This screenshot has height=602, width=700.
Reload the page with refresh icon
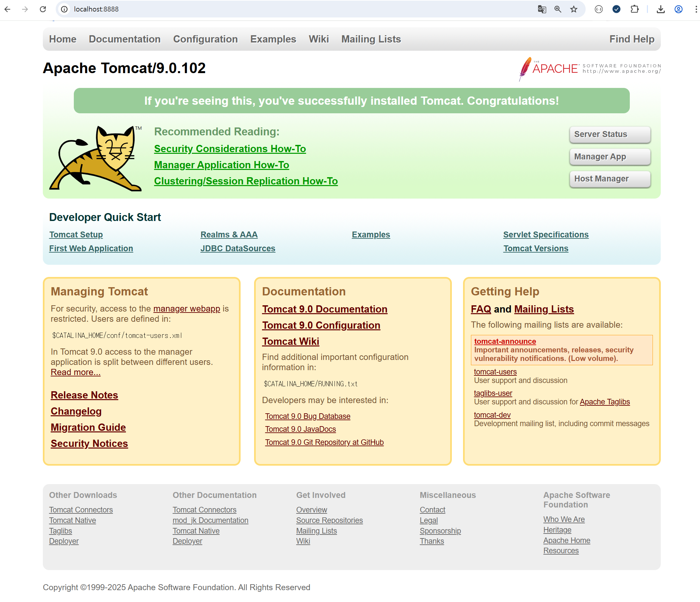tap(43, 9)
